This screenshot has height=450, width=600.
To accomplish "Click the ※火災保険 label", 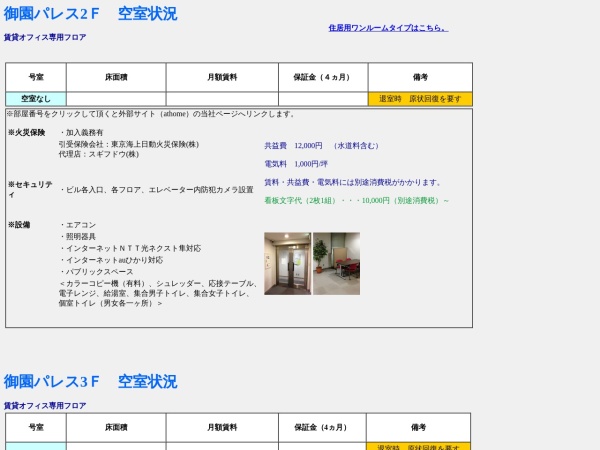I will [x=26, y=133].
